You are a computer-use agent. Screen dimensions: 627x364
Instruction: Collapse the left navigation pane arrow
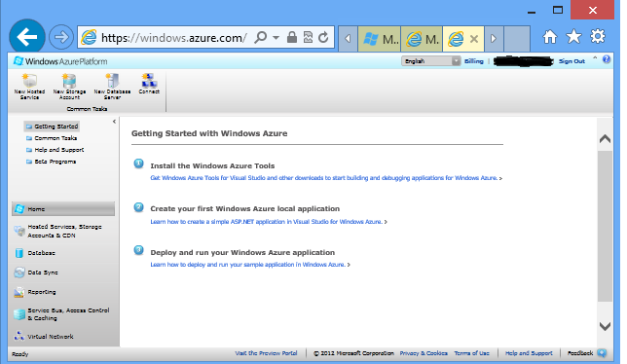coord(114,122)
